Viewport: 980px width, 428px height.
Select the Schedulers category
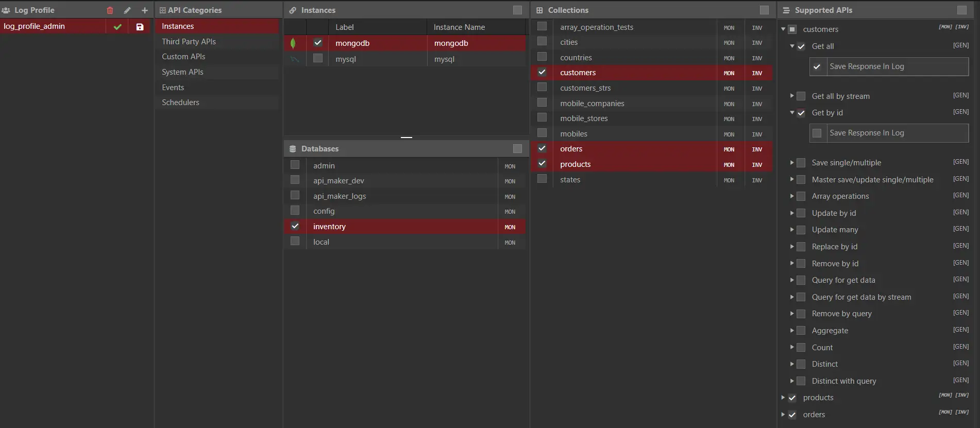217,102
